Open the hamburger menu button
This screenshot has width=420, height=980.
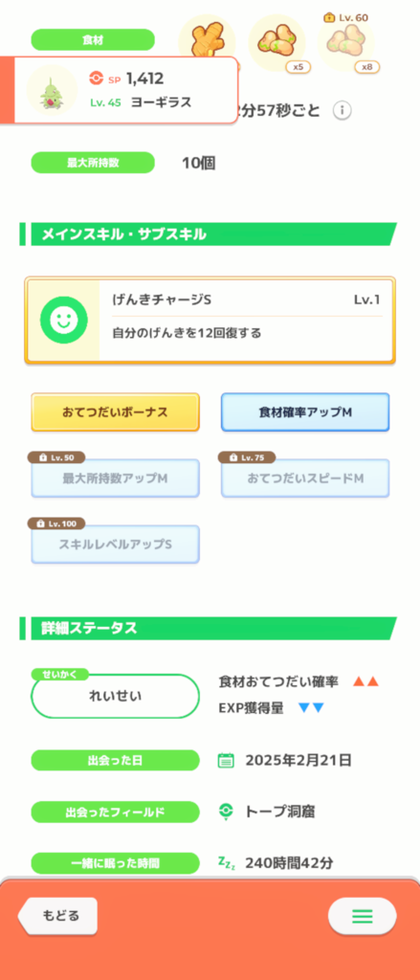(362, 916)
